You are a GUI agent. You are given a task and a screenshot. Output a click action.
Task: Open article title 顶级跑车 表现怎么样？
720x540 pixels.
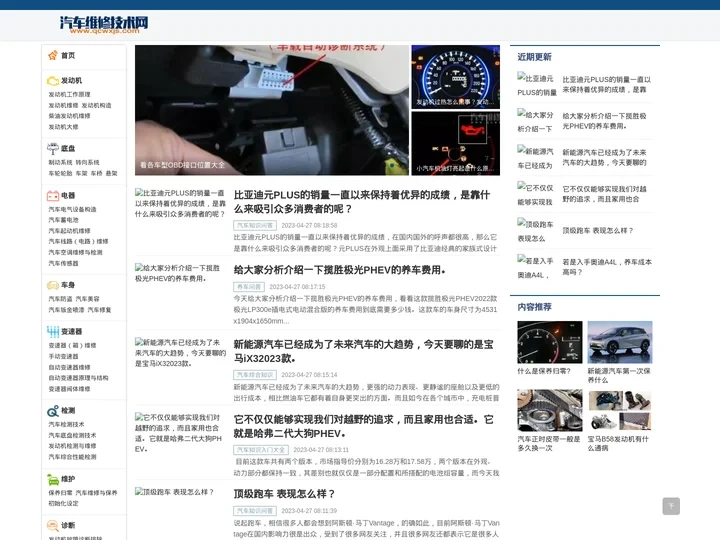[x=284, y=494]
